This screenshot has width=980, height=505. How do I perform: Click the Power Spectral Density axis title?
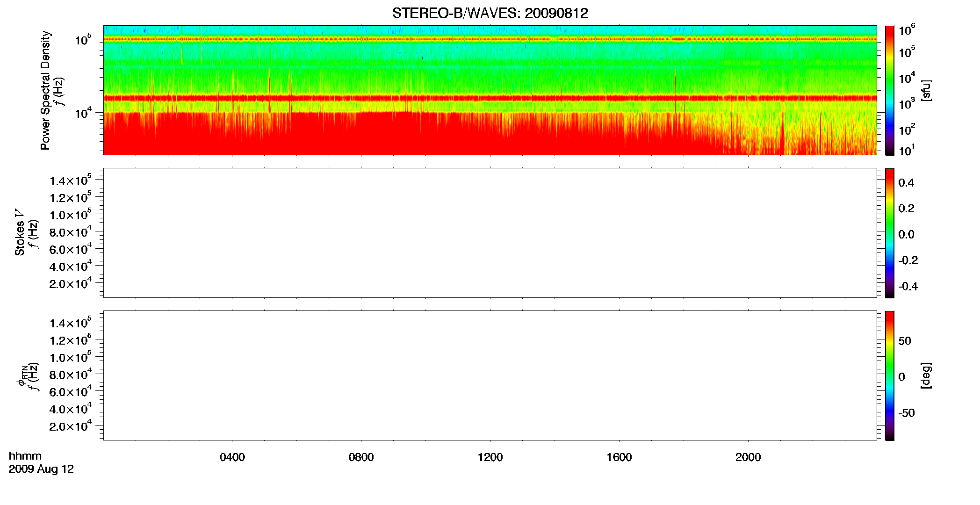[x=45, y=90]
